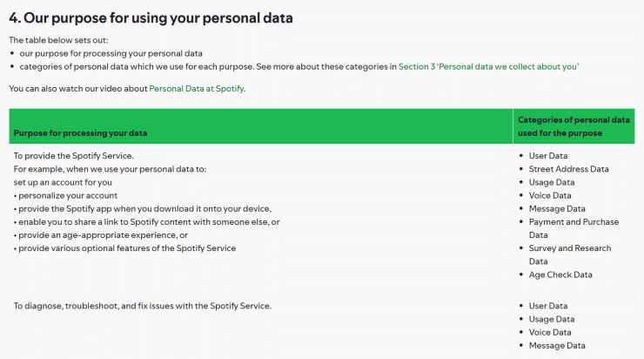Select the 'Payment and Purchase Data' list item
644x359 pixels.
point(574,228)
